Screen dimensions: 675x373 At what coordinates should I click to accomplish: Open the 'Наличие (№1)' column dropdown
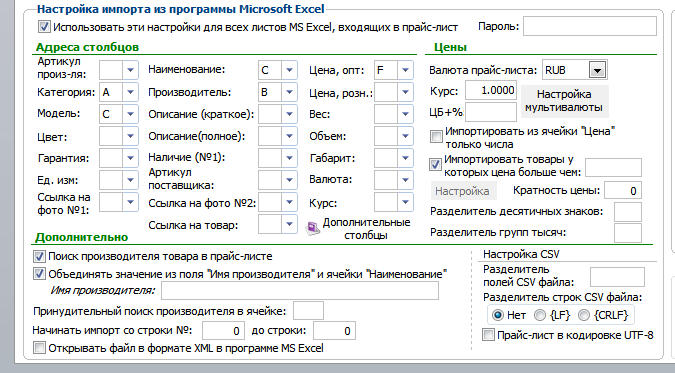pos(289,158)
